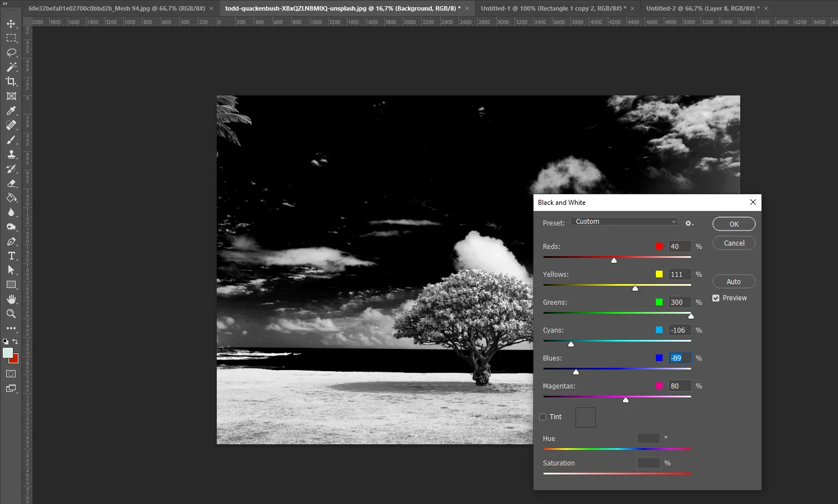The height and width of the screenshot is (504, 838).
Task: Expand the toolbar via double-arrow
Action: (x=6, y=3)
